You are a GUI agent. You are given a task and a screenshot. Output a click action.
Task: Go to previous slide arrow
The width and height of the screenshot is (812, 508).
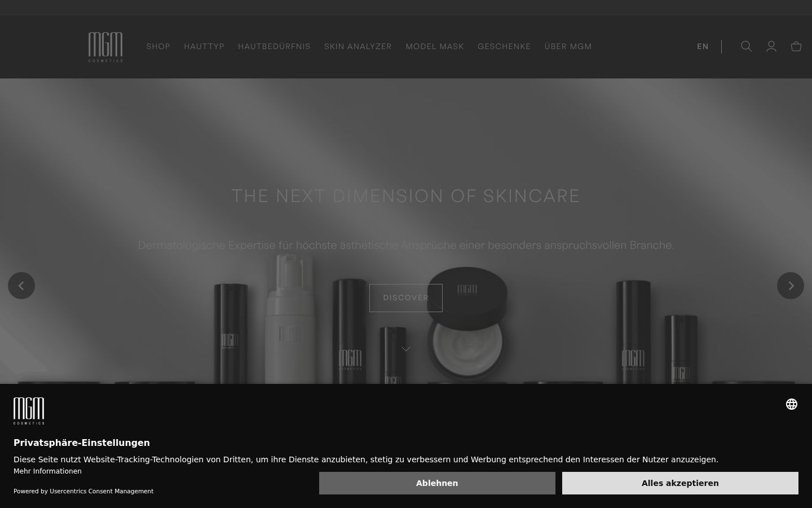[x=21, y=286]
